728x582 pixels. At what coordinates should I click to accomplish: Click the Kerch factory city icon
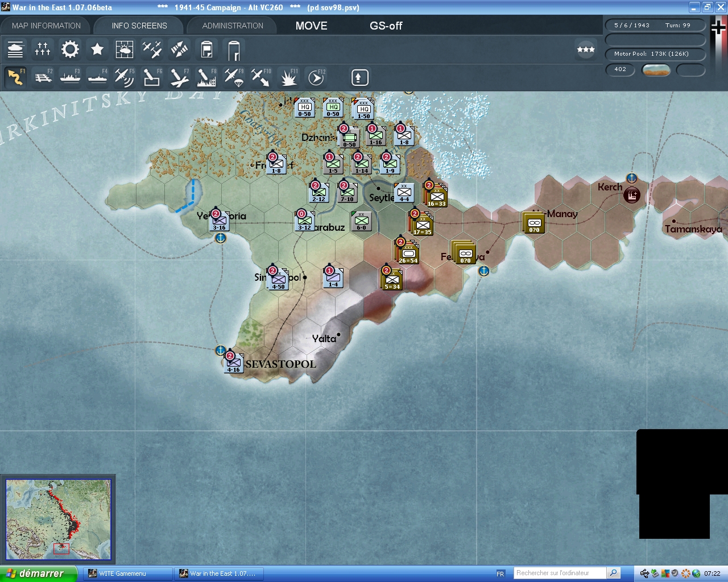(x=631, y=196)
